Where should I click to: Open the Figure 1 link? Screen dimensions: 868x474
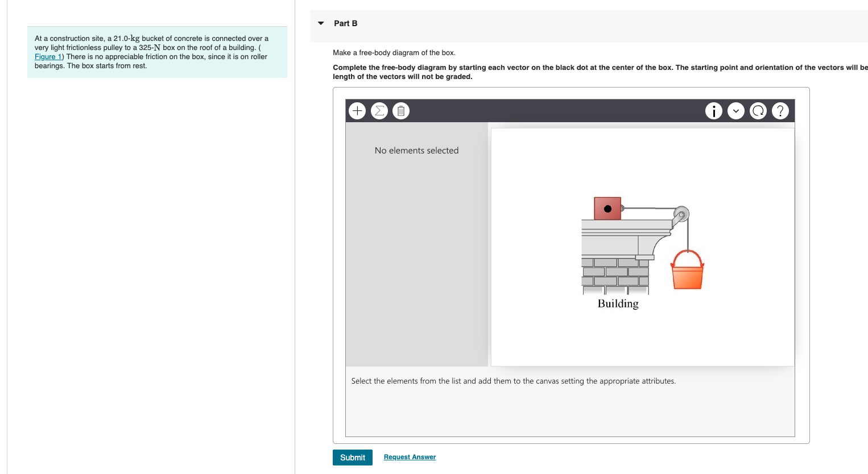(x=48, y=56)
